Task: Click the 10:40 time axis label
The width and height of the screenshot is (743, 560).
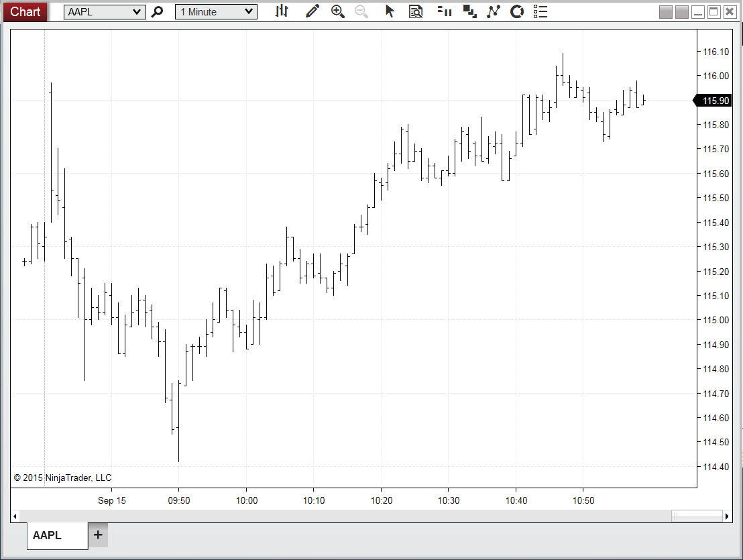Action: (x=516, y=501)
